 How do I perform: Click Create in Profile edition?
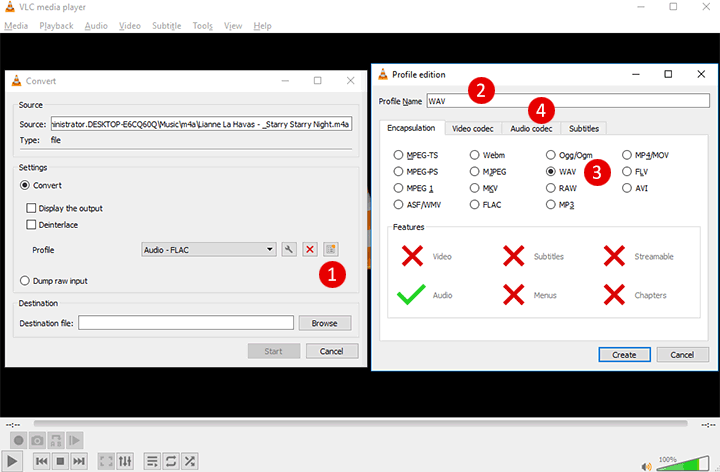624,354
